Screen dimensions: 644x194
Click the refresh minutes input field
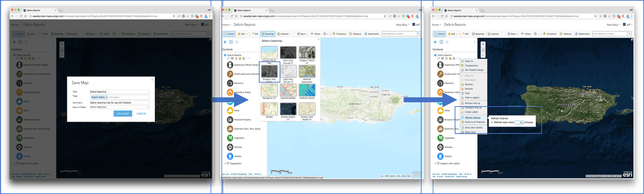pos(519,122)
